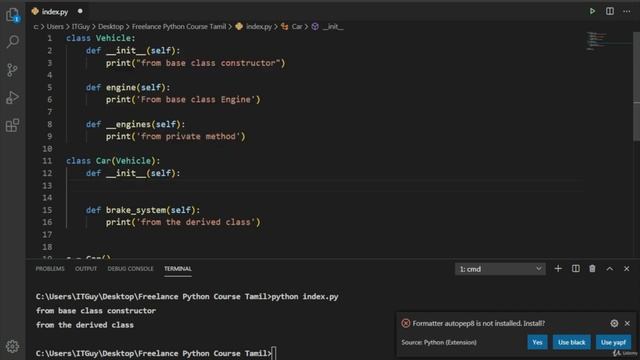Image resolution: width=640 pixels, height=360 pixels.
Task: Click 'class Vehicle:' on line 1
Action: [100, 38]
